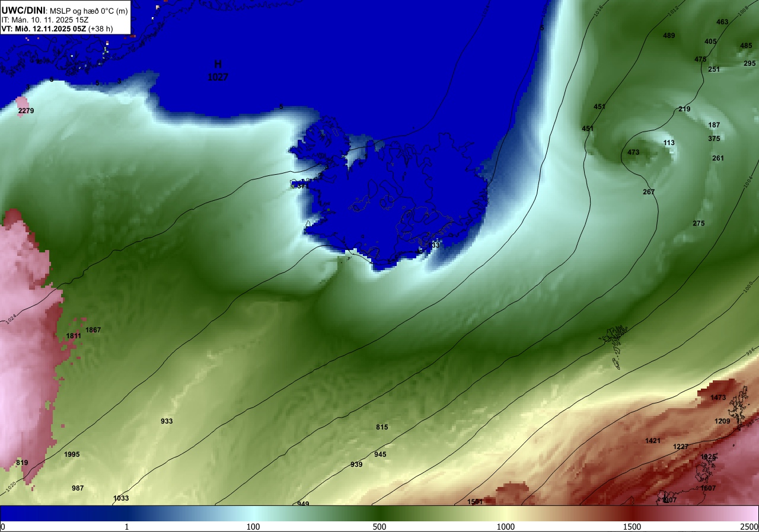Image resolution: width=759 pixels, height=532 pixels.
Task: Select the VT: Mið. 12.11.2025 05Z line
Action: pyautogui.click(x=57, y=28)
